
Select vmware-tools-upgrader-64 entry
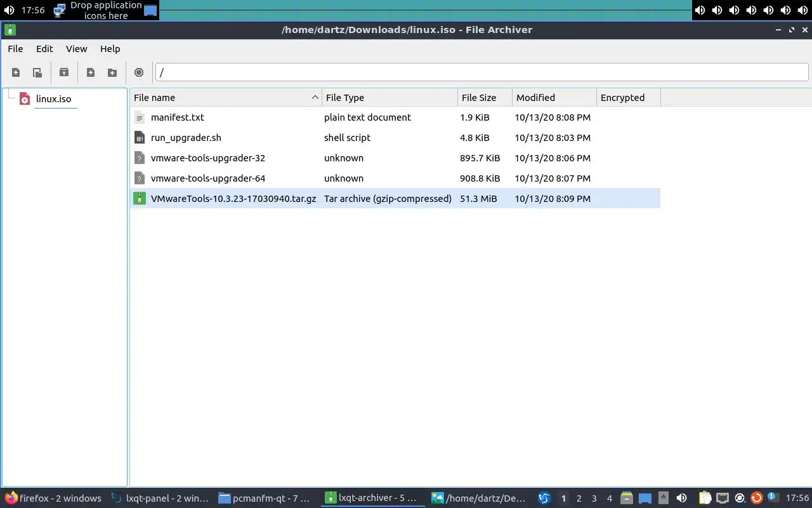coord(395,178)
